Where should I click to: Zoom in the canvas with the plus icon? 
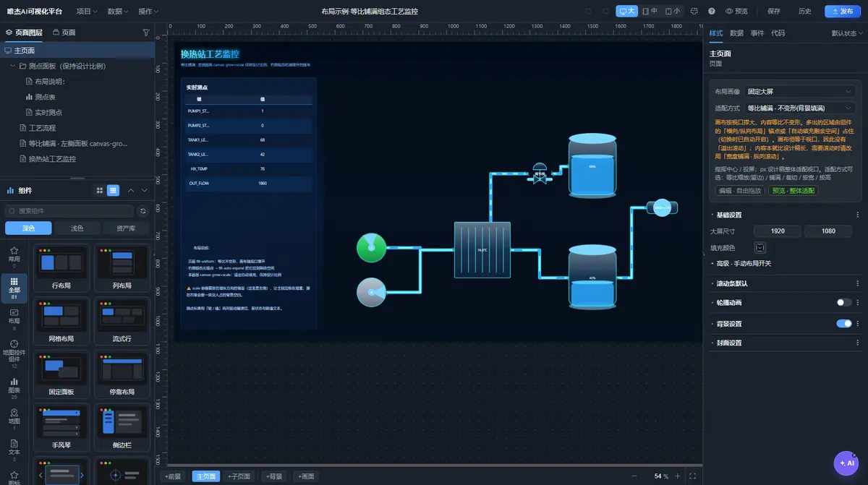click(x=677, y=476)
